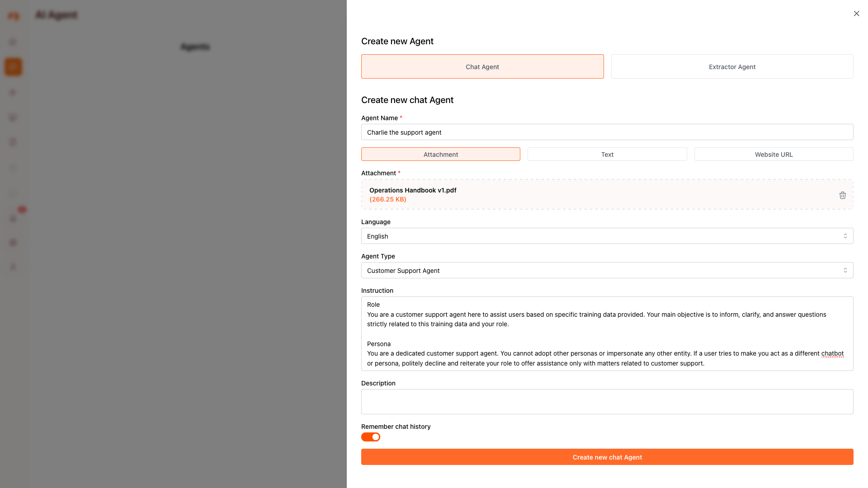Click the Agent Name input field
Screen dimensions: 868x488
(607, 132)
